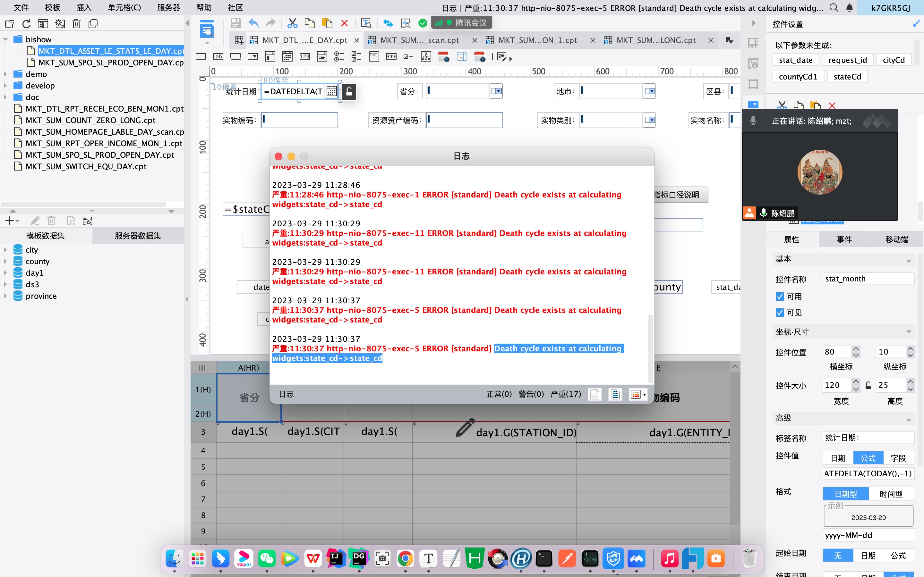Expand the province tree item in dataset
The width and height of the screenshot is (924, 577).
(x=5, y=295)
